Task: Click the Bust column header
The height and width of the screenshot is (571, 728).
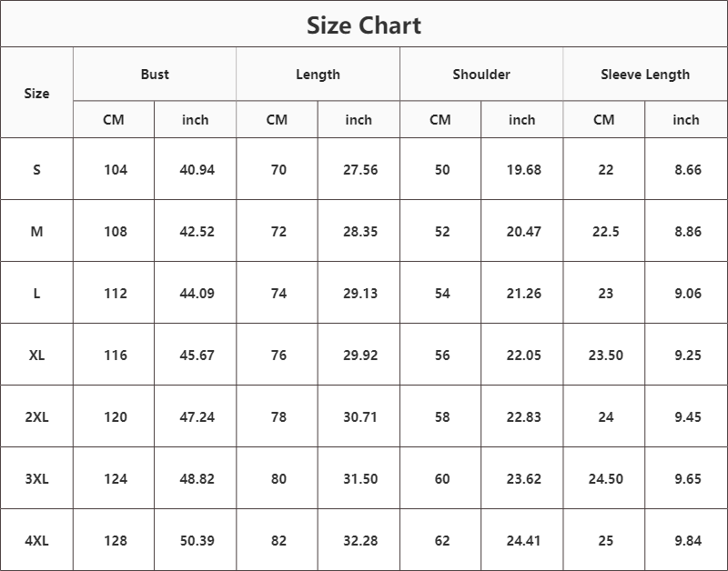Action: click(x=155, y=75)
